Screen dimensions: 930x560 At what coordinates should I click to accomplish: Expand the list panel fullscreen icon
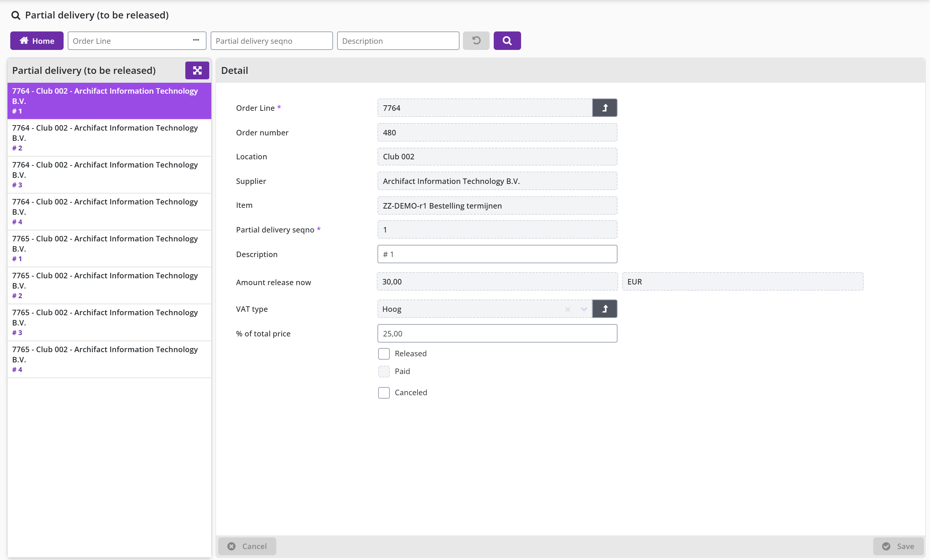click(x=197, y=70)
